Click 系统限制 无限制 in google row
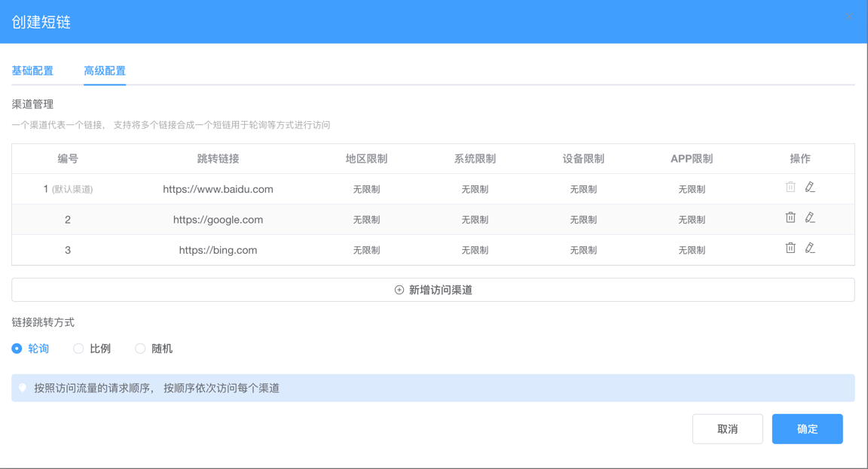 [x=475, y=220]
